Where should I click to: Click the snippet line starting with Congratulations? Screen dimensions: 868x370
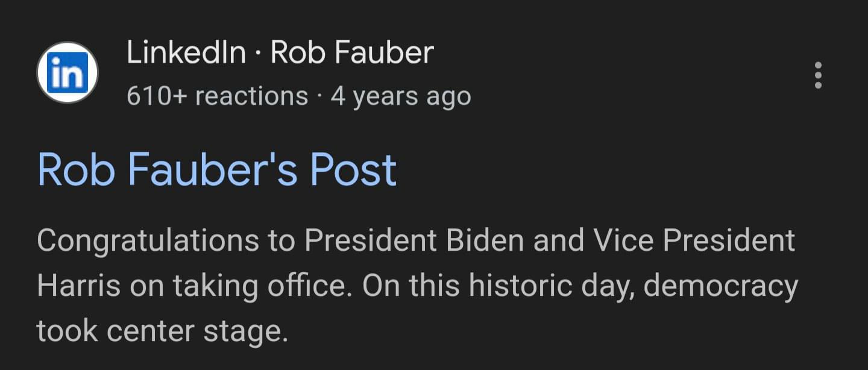click(416, 242)
